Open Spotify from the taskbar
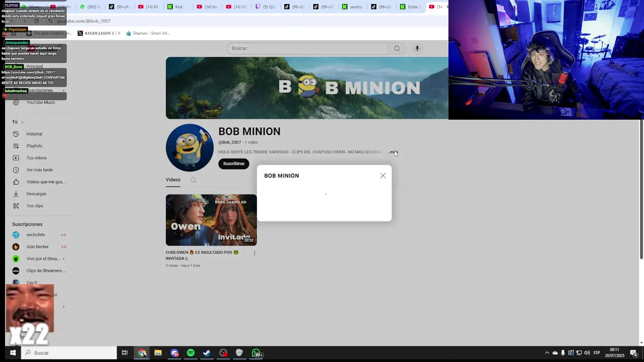644x362 pixels. [191, 353]
